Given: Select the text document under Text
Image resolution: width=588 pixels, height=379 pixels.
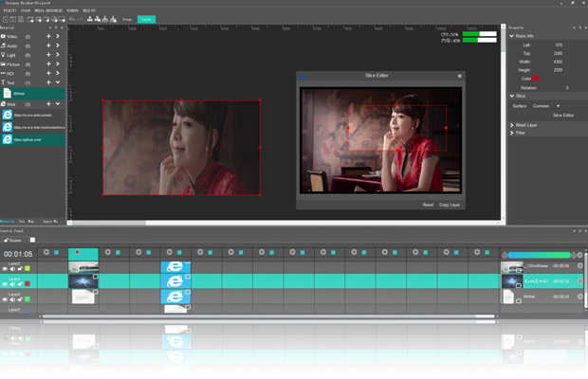Looking at the screenshot, I should click(32, 93).
